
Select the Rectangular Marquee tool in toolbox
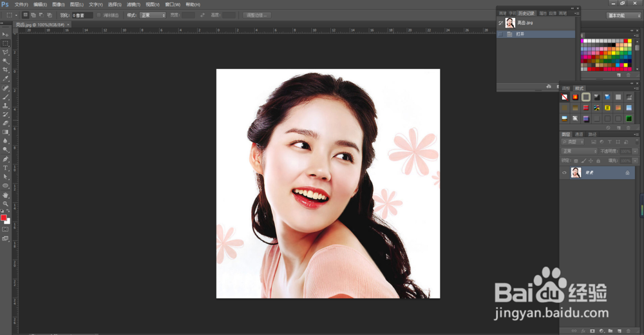[x=5, y=44]
